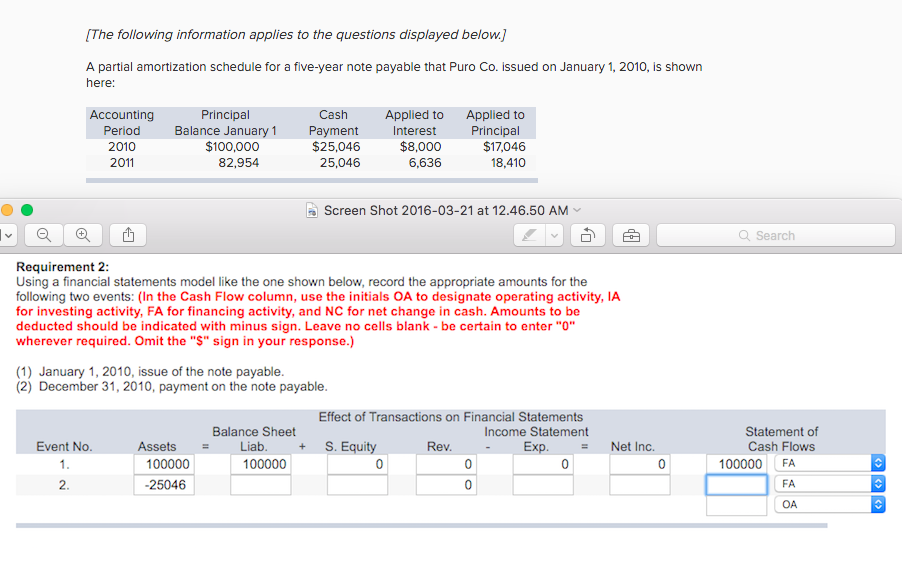Click the Balance Sheet column header
The height and width of the screenshot is (574, 902).
(254, 431)
